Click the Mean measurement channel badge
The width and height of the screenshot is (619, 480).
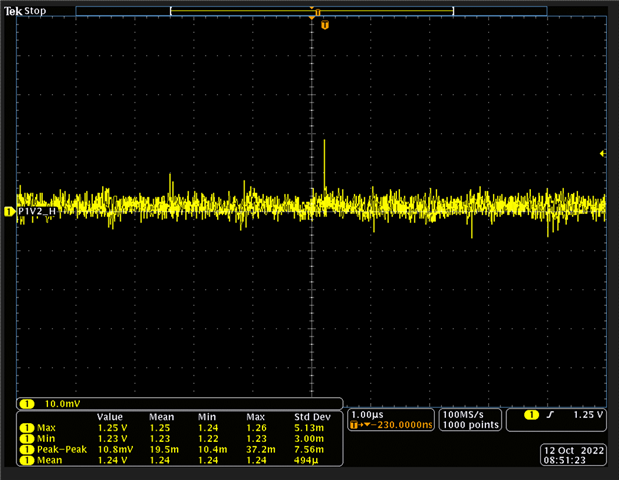(27, 460)
